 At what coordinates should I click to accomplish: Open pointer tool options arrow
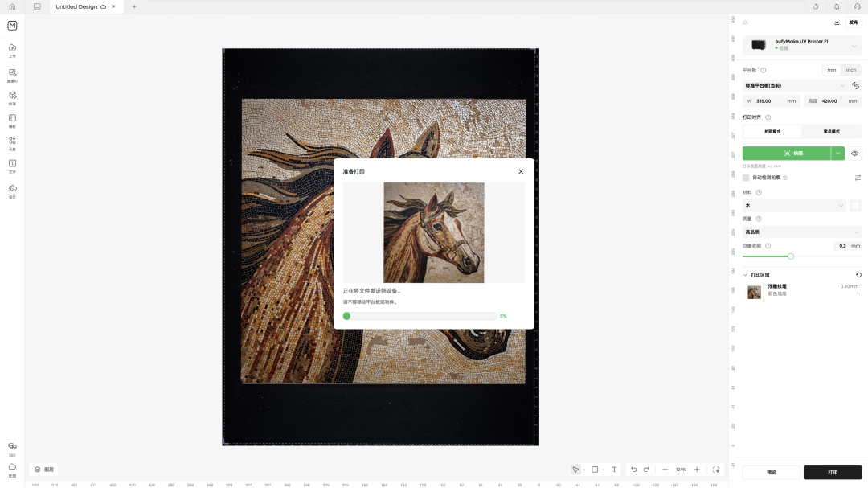pos(584,470)
